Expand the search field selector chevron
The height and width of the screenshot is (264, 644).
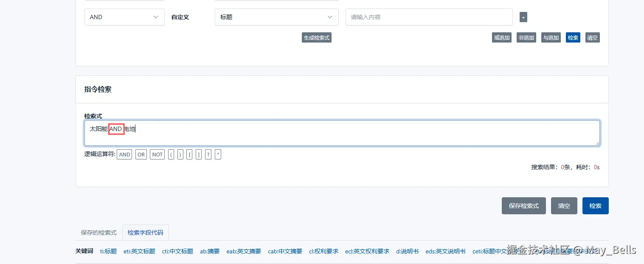coord(330,17)
